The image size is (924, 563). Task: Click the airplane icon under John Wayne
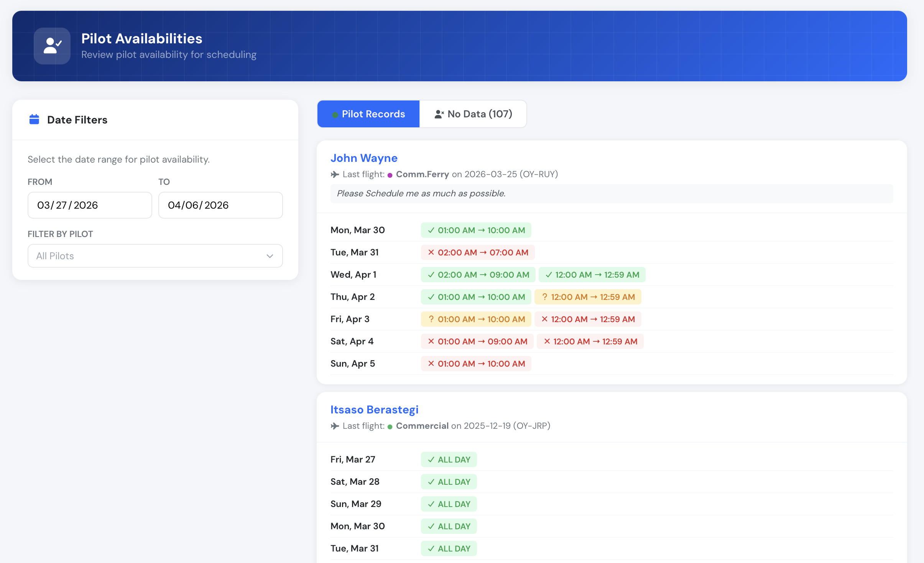pyautogui.click(x=335, y=174)
